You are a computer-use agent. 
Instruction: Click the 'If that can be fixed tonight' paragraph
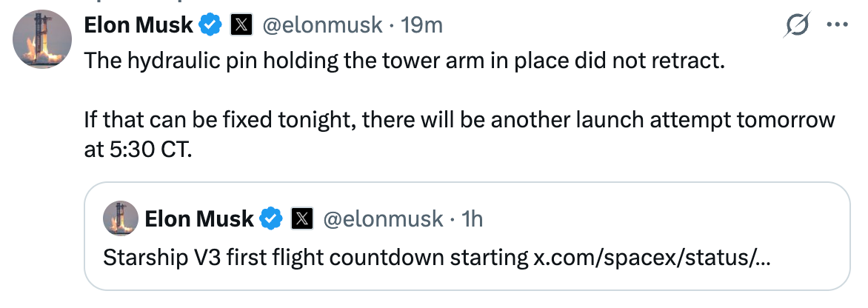coord(459,134)
